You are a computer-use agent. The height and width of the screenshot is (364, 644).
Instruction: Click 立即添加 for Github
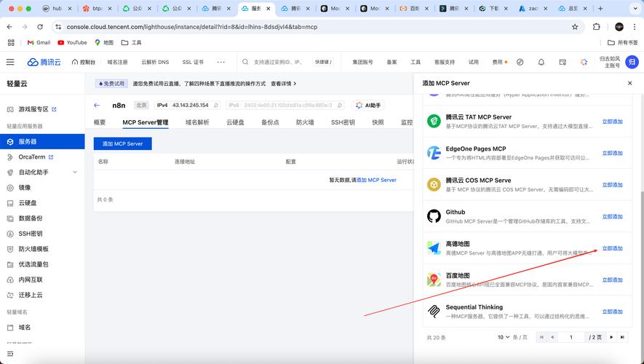(x=613, y=216)
